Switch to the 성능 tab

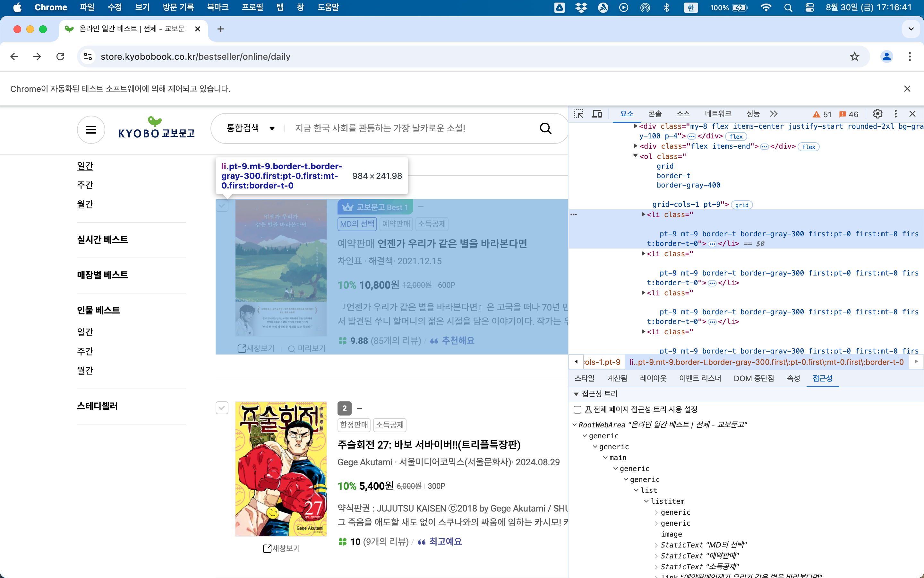[753, 114]
